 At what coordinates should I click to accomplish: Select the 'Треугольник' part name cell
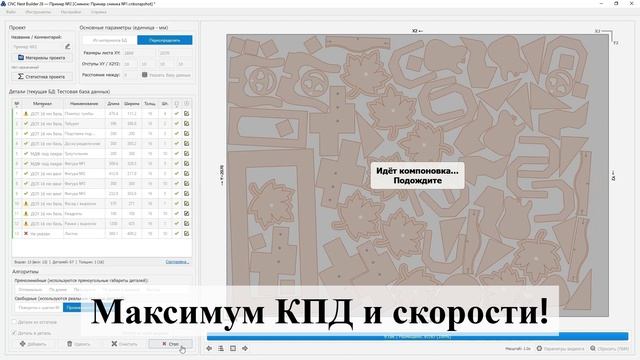[84, 153]
